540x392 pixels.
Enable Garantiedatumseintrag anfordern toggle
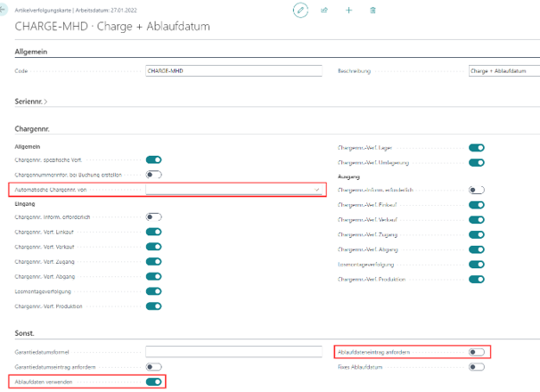coord(154,366)
